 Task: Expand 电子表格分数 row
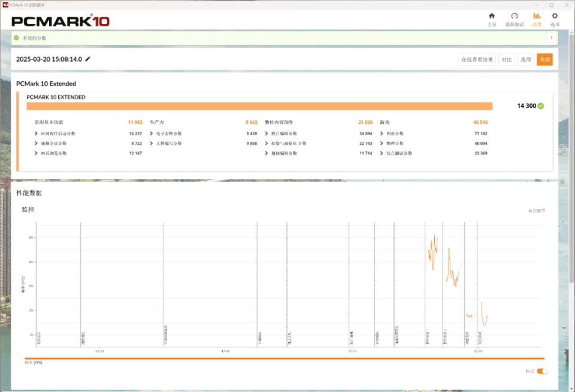pos(151,133)
